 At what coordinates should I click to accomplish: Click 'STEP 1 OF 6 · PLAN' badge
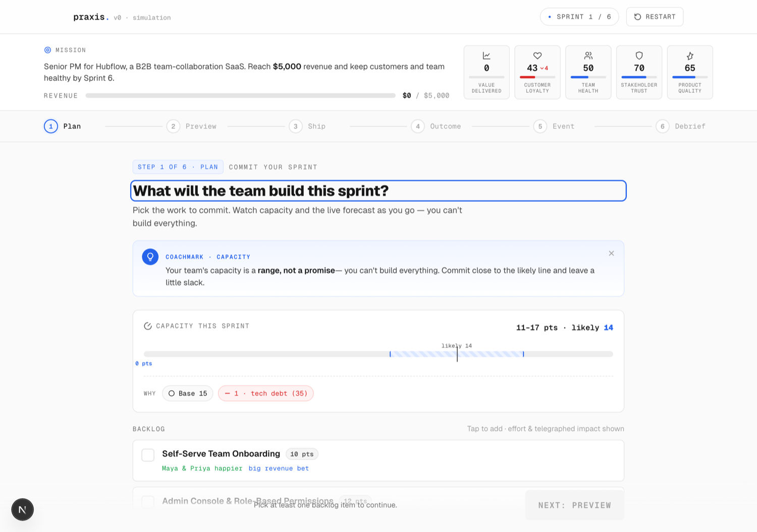pos(178,167)
